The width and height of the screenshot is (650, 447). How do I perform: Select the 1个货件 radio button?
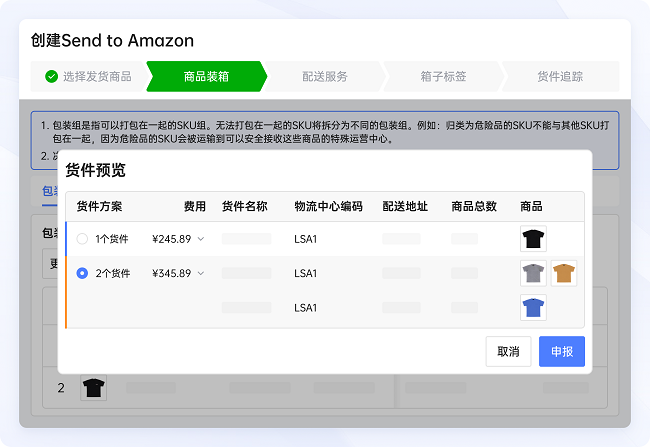(82, 239)
